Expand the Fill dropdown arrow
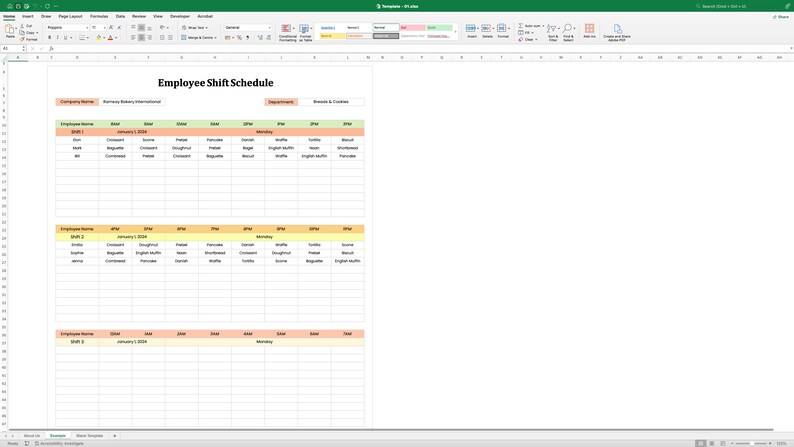Screen dimensions: 794x447 [532, 32]
